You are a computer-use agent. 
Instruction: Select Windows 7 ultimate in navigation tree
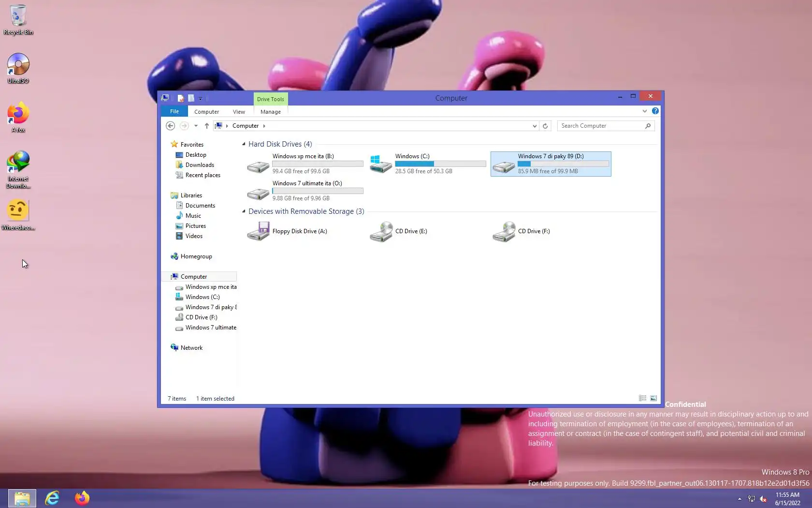click(x=211, y=328)
